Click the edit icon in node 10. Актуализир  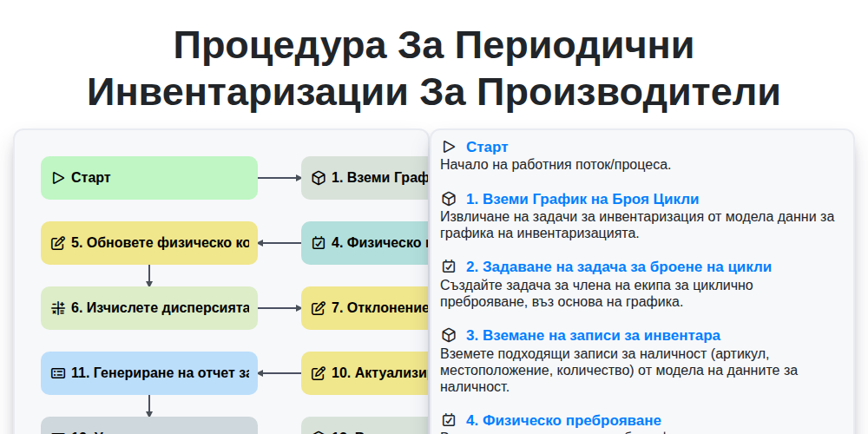point(319,373)
